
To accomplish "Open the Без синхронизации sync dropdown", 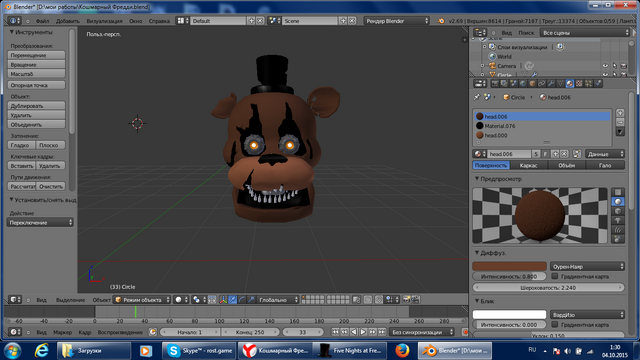I will [x=422, y=332].
